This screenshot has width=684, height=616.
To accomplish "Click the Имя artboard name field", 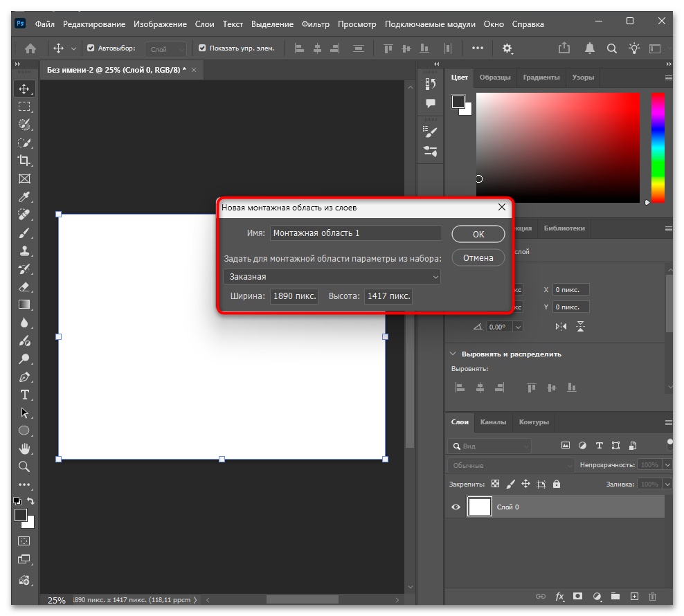I will click(355, 233).
